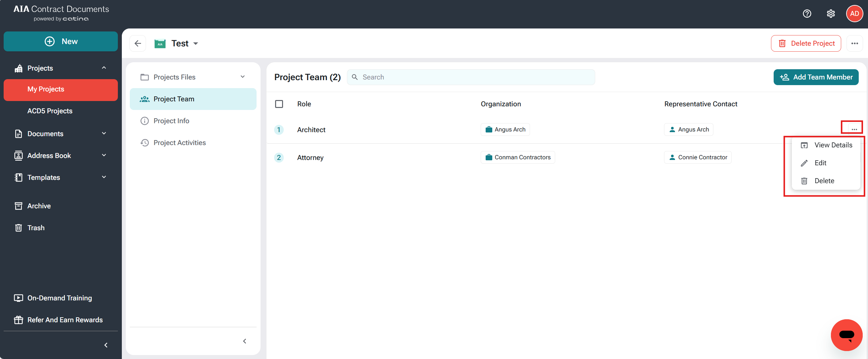Viewport: 868px width, 359px height.
Task: Click the Delete Project button
Action: 805,43
